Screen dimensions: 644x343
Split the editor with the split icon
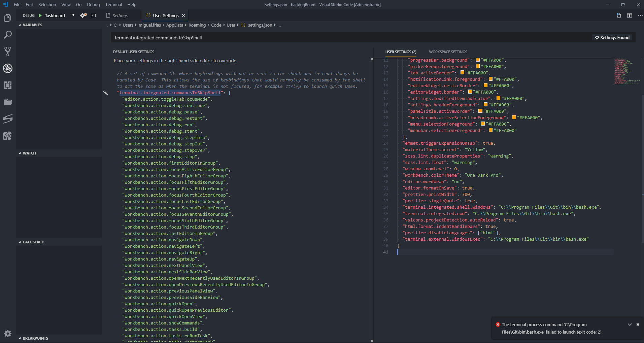pos(630,15)
